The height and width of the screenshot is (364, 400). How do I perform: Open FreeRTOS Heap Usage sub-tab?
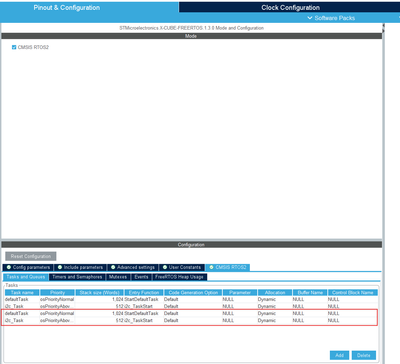coord(179,277)
